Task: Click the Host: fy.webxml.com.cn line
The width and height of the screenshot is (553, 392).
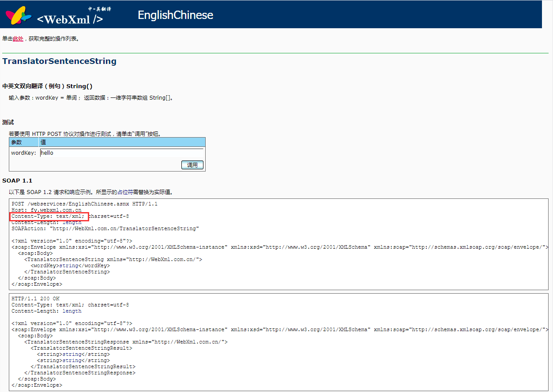Action: (46, 210)
